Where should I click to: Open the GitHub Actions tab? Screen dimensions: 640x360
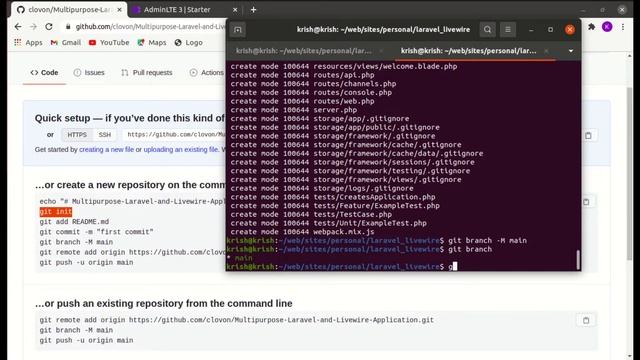[207, 73]
